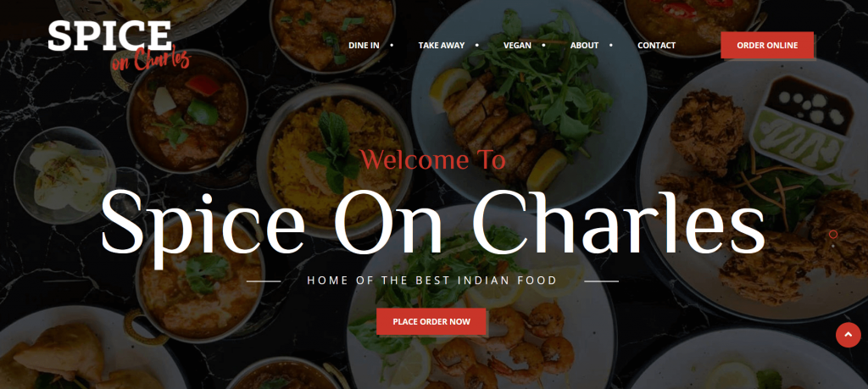Click the Place Order Now button
The height and width of the screenshot is (389, 868).
pos(431,321)
